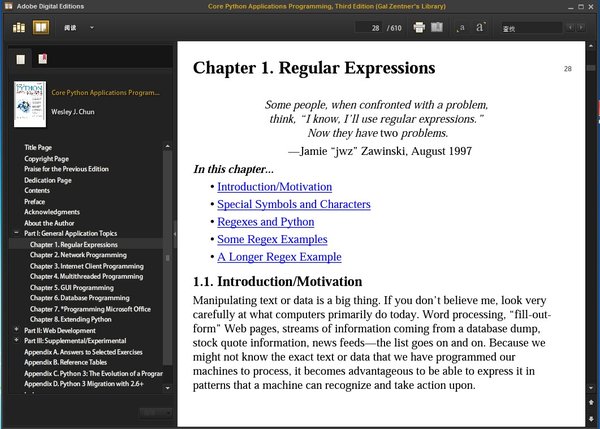
Task: Expand Part II: Web Development
Action: point(16,329)
